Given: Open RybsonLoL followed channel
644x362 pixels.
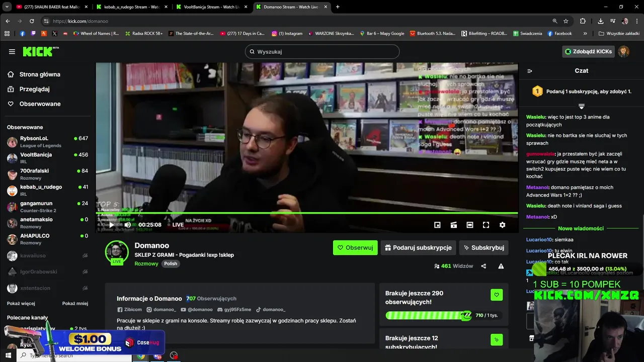Looking at the screenshot, I should (47, 142).
